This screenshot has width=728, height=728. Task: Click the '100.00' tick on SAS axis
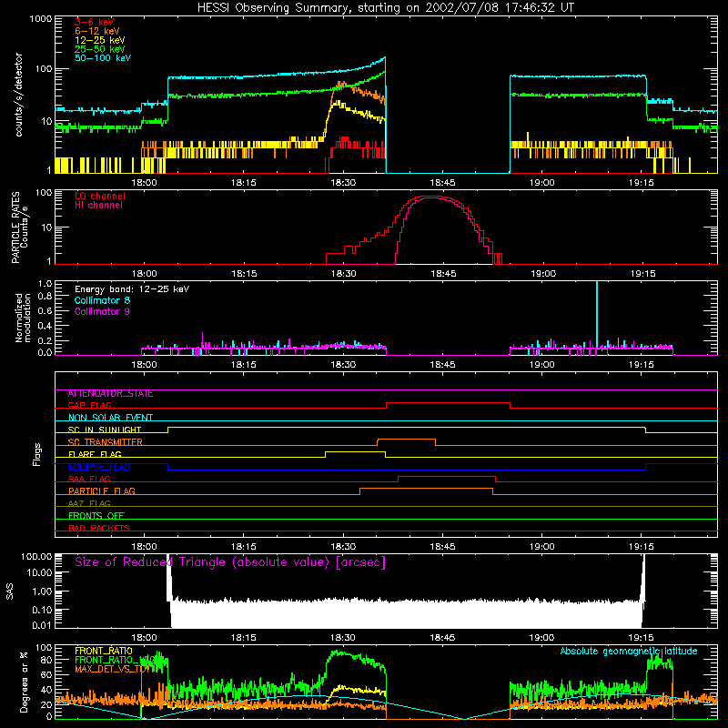tap(36, 557)
